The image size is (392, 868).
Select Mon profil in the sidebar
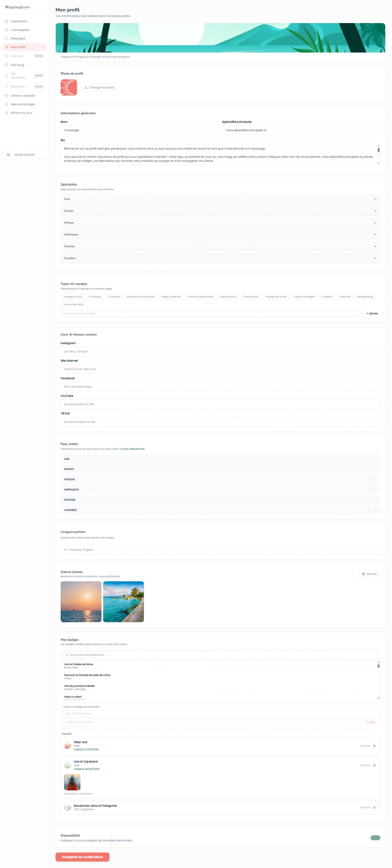coord(24,47)
